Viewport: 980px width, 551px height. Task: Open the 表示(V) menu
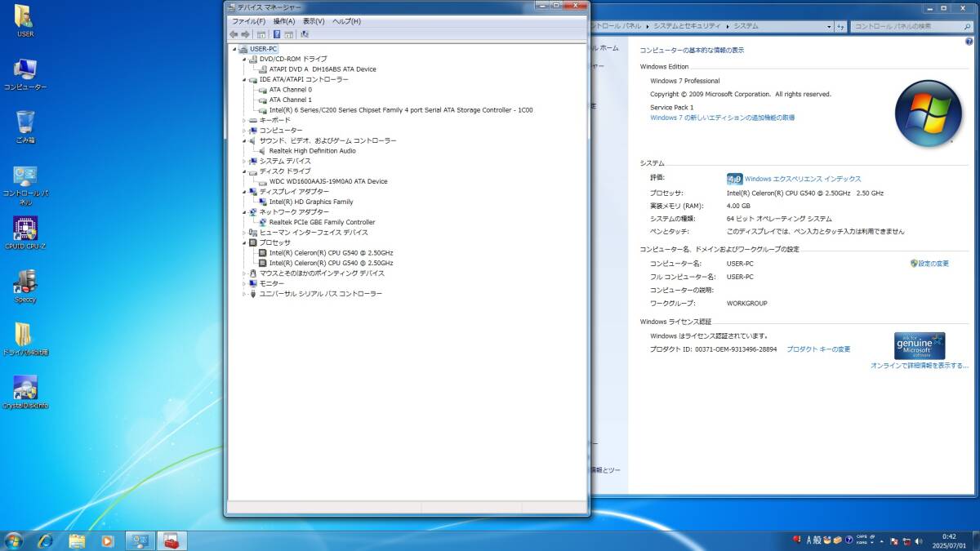coord(314,21)
